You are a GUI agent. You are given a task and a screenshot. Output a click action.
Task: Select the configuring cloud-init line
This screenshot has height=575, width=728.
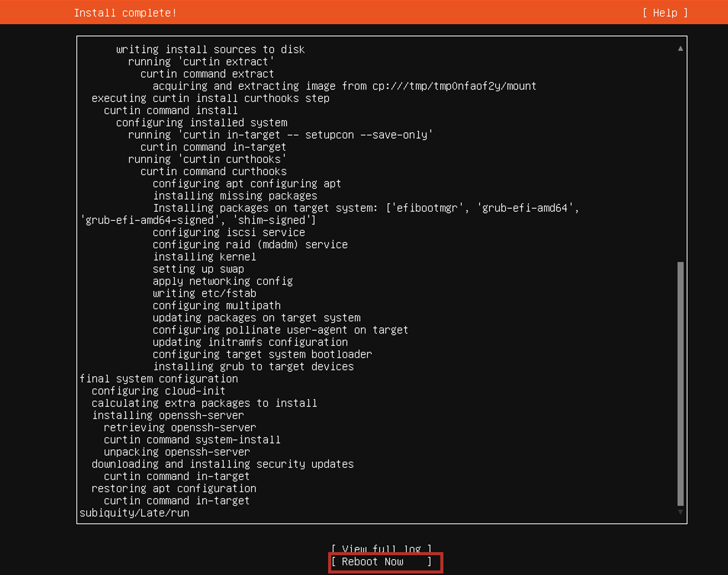[158, 390]
